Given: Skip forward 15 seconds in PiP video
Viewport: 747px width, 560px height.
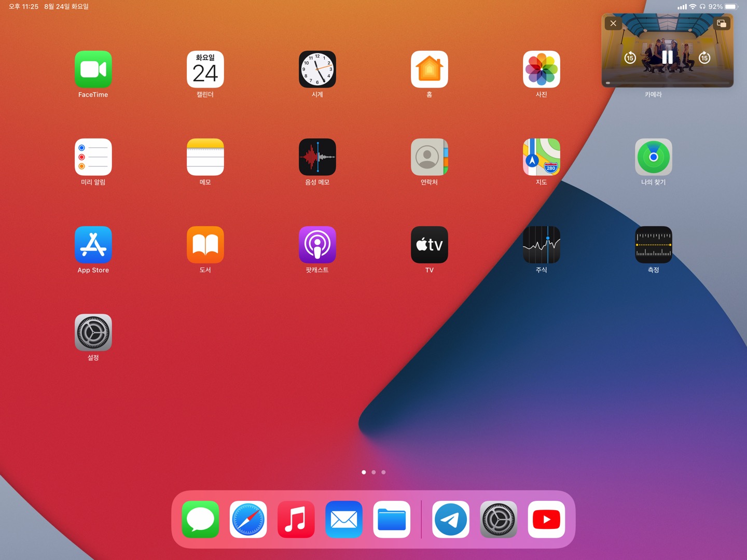Looking at the screenshot, I should (x=704, y=58).
